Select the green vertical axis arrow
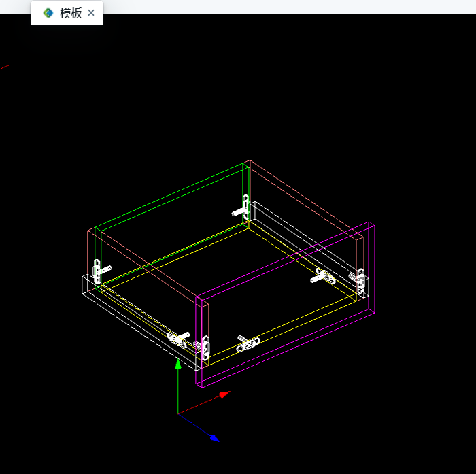The image size is (476, 474). pyautogui.click(x=178, y=365)
